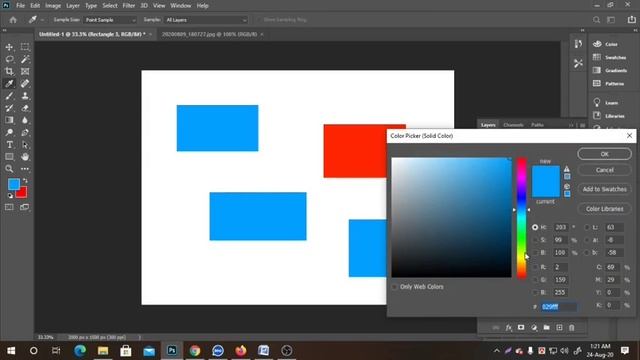This screenshot has width=640, height=360.
Task: Add a layer mask
Action: [x=521, y=327]
